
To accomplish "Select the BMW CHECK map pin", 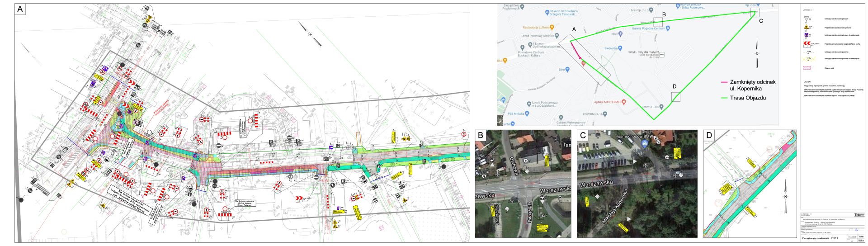I will (x=661, y=107).
